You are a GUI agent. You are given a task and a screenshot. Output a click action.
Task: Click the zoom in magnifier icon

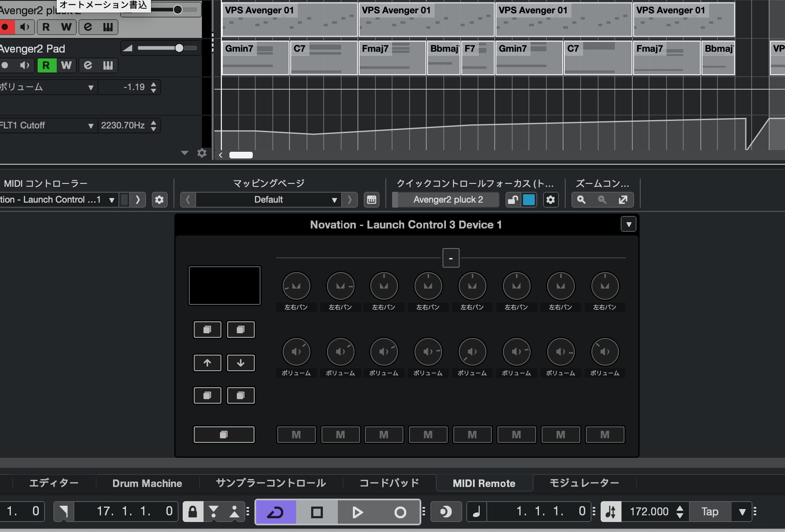(x=581, y=200)
